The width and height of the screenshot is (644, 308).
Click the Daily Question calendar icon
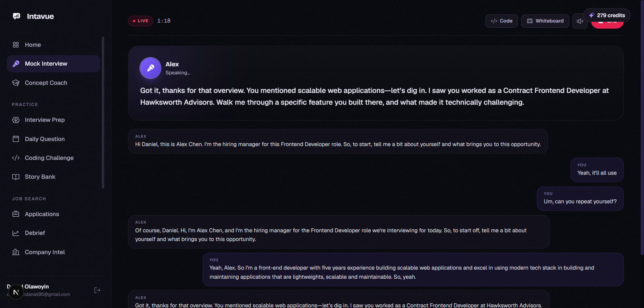pos(16,139)
